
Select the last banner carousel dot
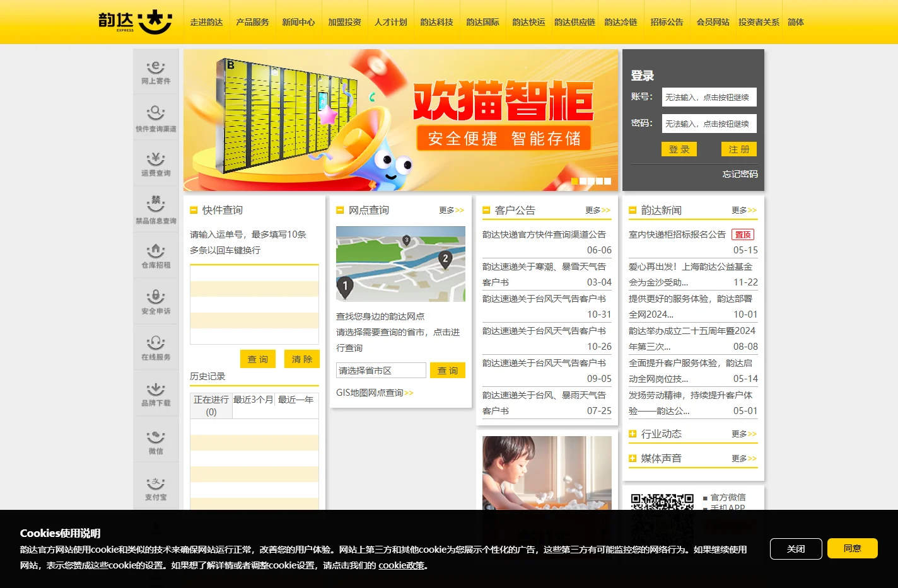point(607,181)
